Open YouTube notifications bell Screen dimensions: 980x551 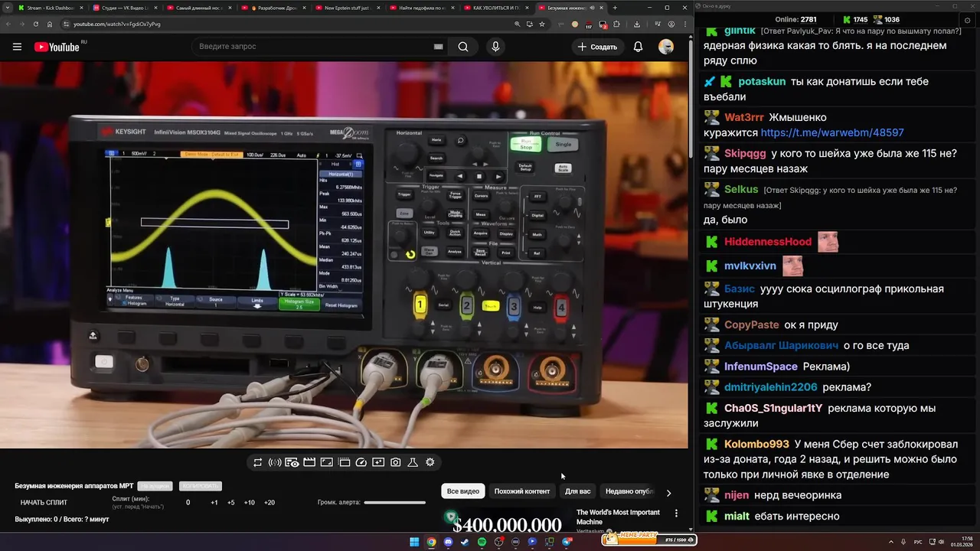638,47
